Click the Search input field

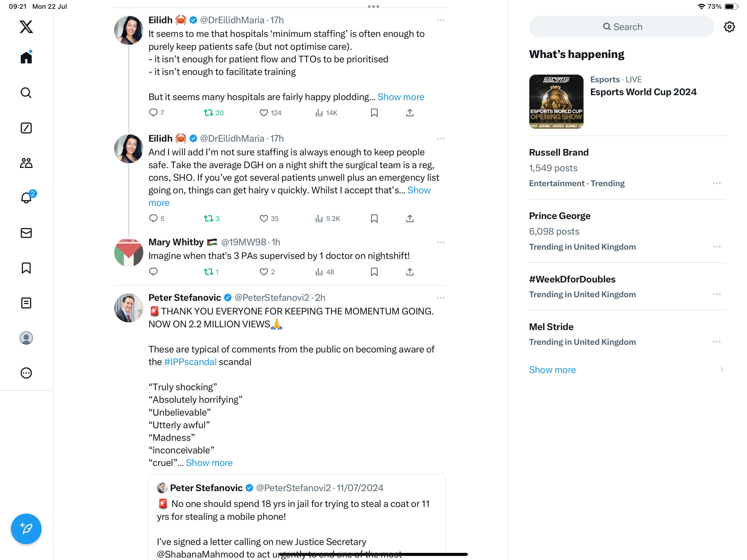[621, 27]
